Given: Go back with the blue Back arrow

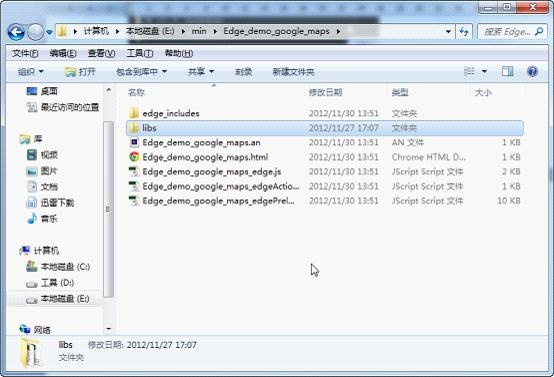Looking at the screenshot, I should pos(16,32).
